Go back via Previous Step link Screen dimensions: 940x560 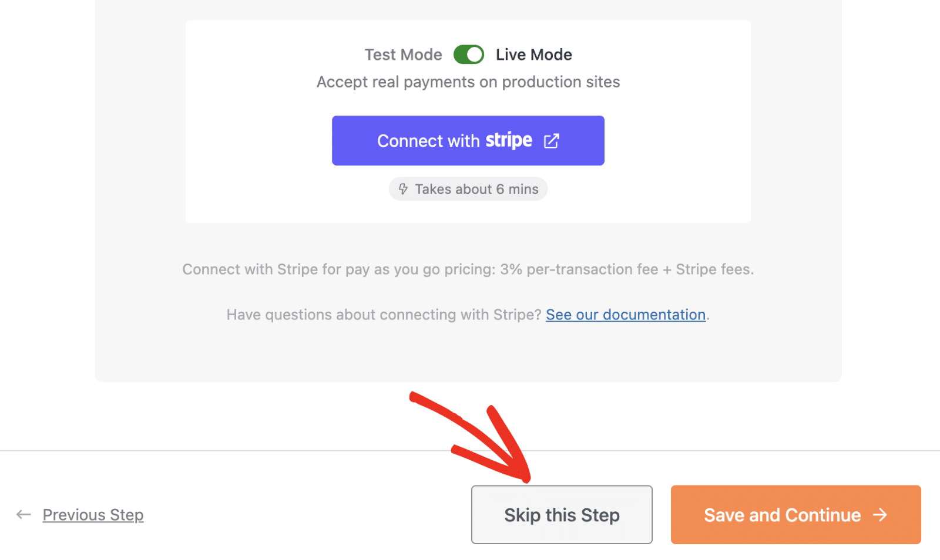[x=93, y=514]
